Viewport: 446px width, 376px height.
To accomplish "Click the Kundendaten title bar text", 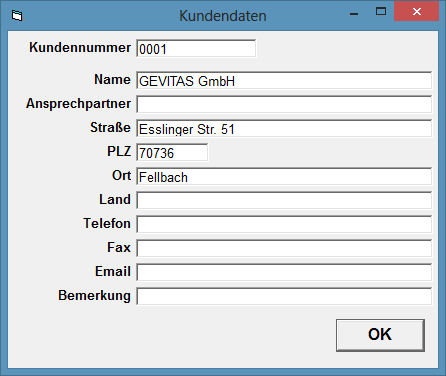I will click(x=223, y=16).
